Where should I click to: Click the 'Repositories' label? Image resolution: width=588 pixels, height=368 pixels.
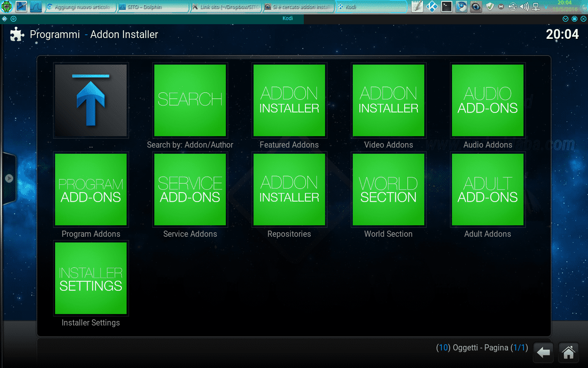click(x=289, y=234)
